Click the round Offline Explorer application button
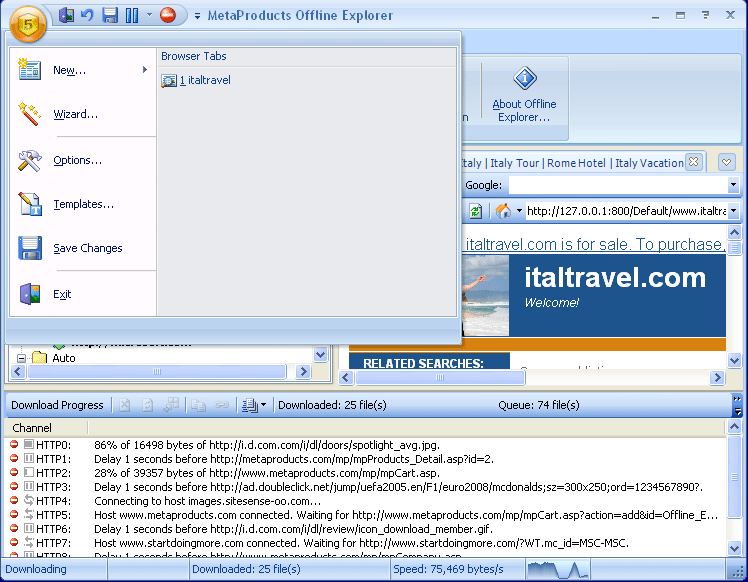 (30, 22)
